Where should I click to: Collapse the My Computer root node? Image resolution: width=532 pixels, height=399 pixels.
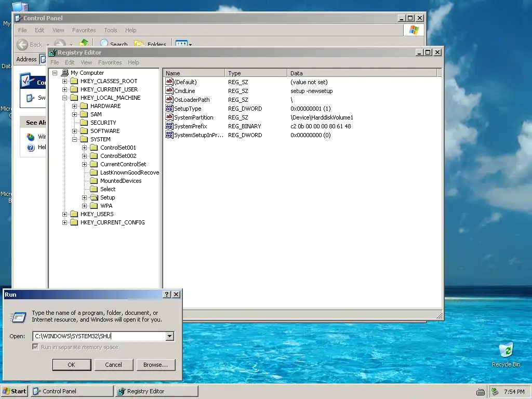click(x=55, y=73)
